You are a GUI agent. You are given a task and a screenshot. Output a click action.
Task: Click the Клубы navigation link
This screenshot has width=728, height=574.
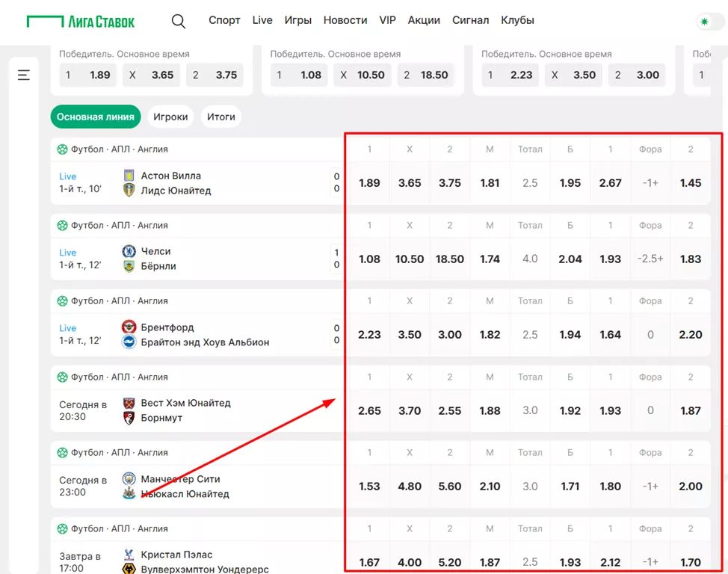click(517, 20)
